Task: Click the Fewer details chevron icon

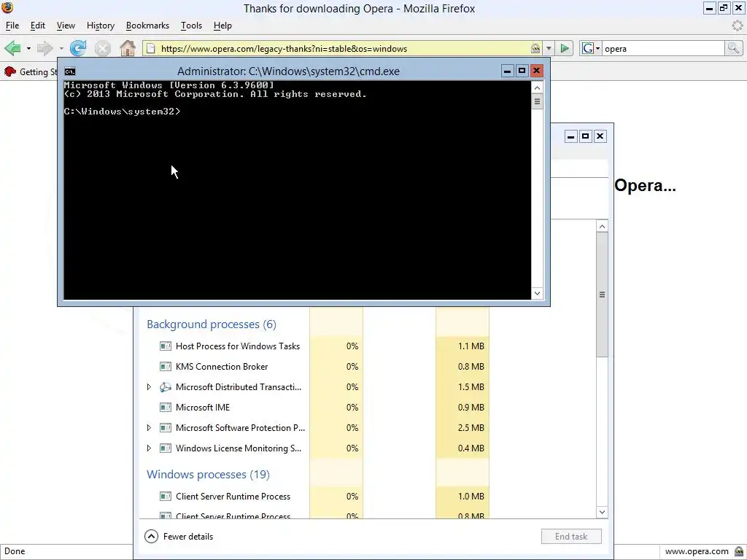Action: pos(151,537)
